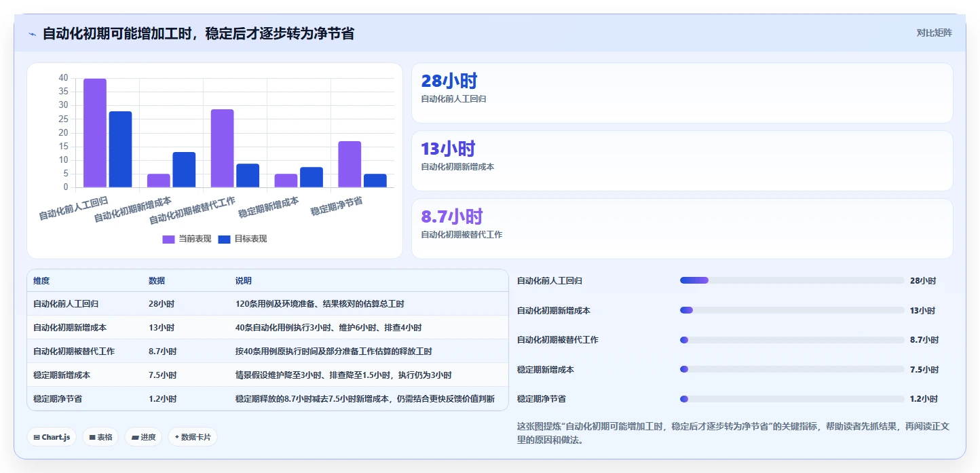Click the 7.5小时 value beside its progress bar
The image size is (980, 473).
tap(924, 370)
